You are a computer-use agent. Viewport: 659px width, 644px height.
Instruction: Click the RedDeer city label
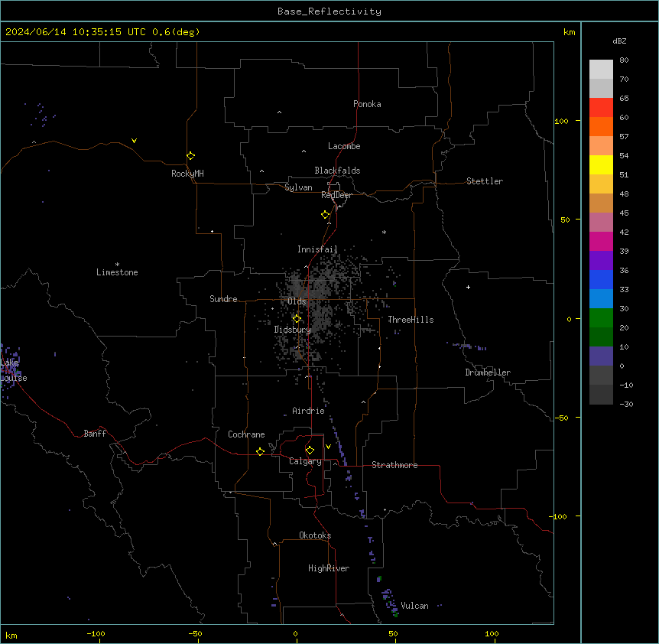336,195
